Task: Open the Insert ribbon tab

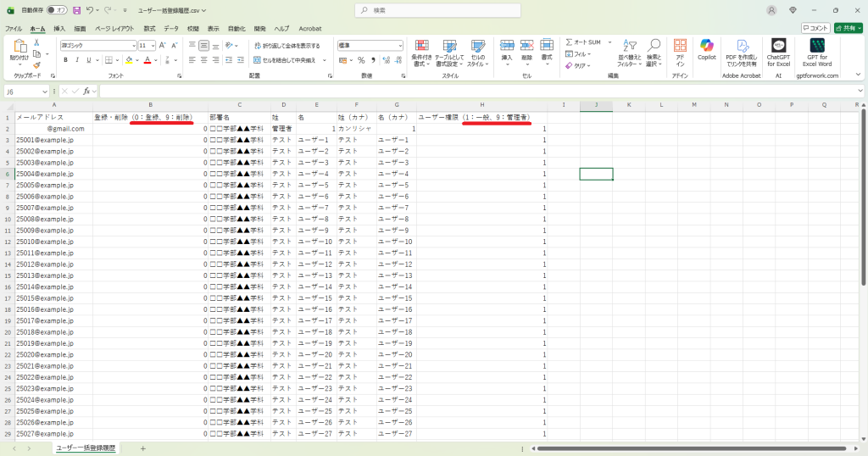Action: [59, 28]
